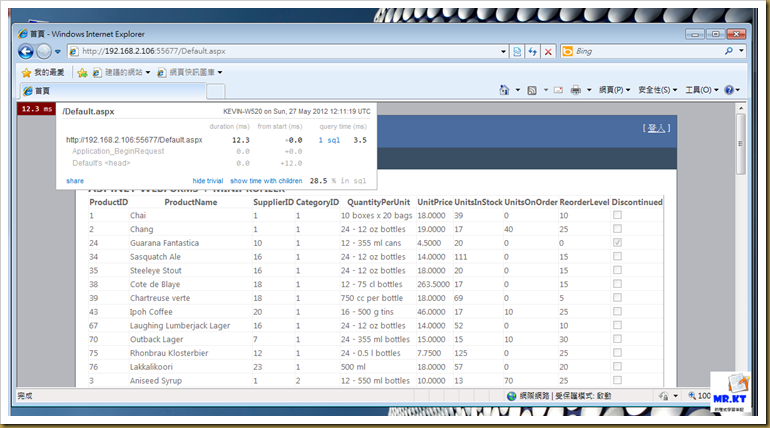Click Add to Favorites bar star icon
The image size is (770, 428).
[82, 73]
